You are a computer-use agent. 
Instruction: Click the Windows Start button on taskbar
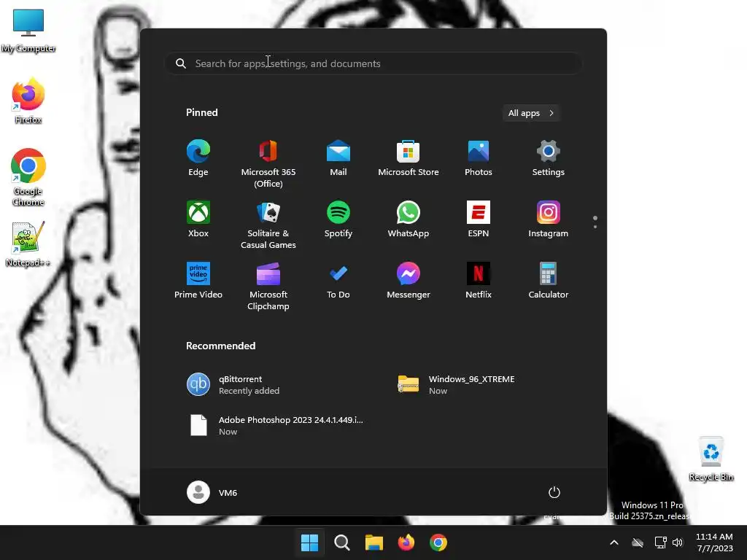(x=309, y=542)
